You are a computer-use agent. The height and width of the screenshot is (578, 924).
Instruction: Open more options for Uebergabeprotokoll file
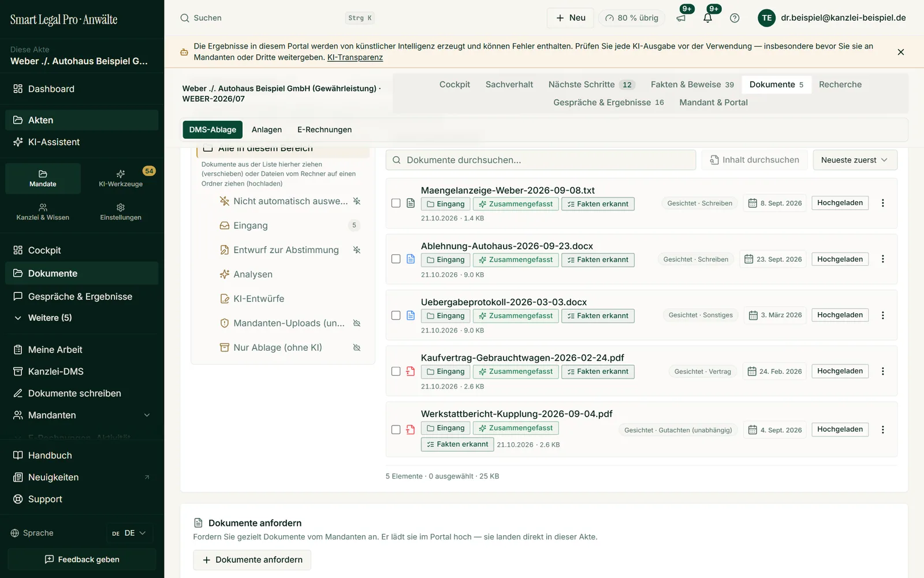click(882, 315)
